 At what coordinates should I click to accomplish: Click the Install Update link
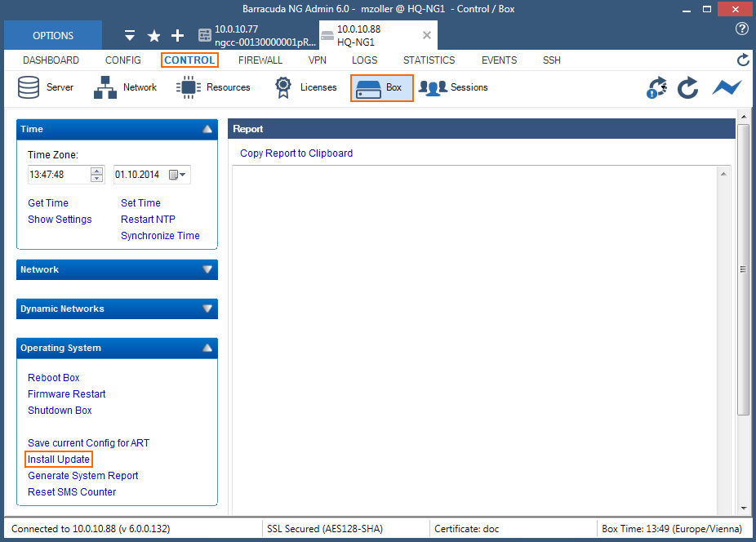click(x=58, y=460)
